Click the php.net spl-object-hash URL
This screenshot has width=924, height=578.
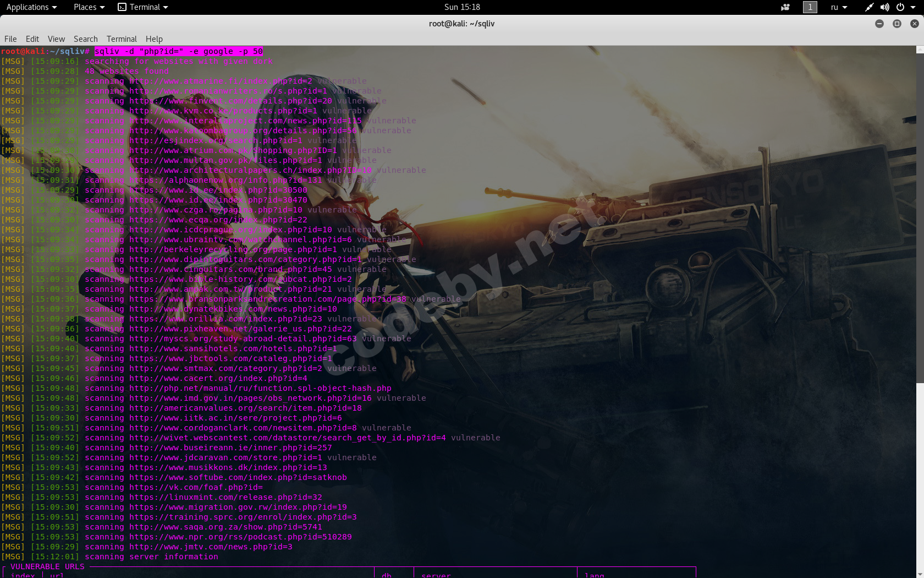(260, 388)
